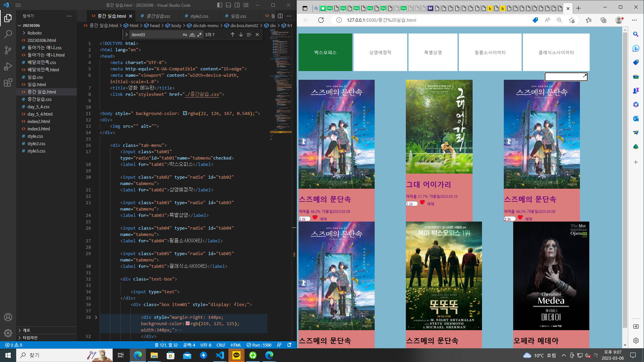The image size is (644, 362).
Task: Click Port : 5500 live server status
Action: pos(259,345)
